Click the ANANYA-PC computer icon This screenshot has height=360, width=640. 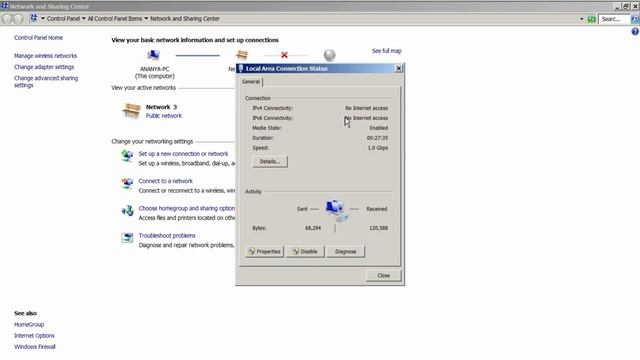coord(153,55)
